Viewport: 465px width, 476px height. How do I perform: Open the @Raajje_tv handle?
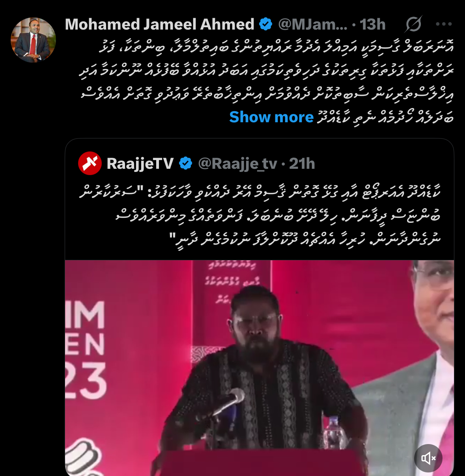pos(237,163)
